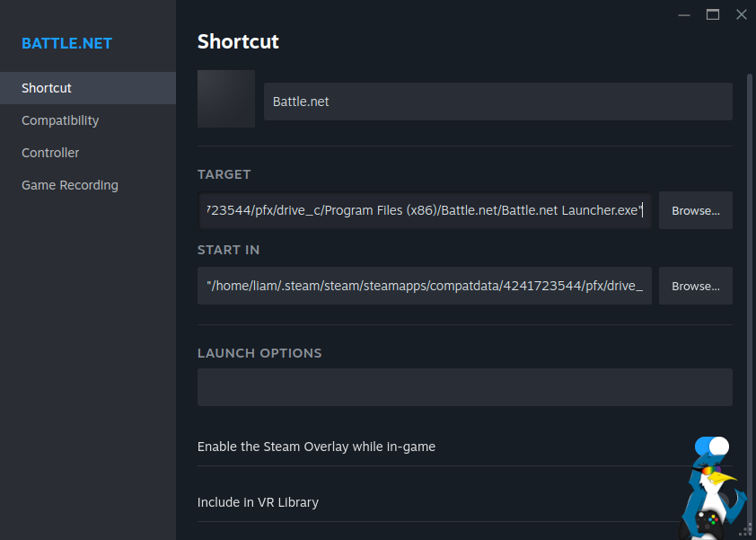756x540 pixels.
Task: Focus the Start In path field
Action: point(424,286)
